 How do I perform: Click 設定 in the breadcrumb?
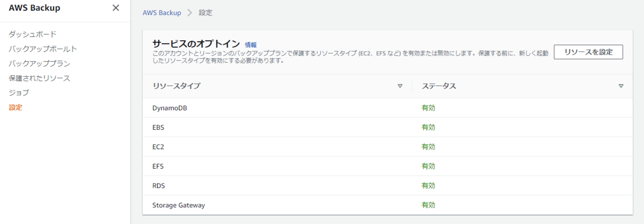[x=206, y=12]
